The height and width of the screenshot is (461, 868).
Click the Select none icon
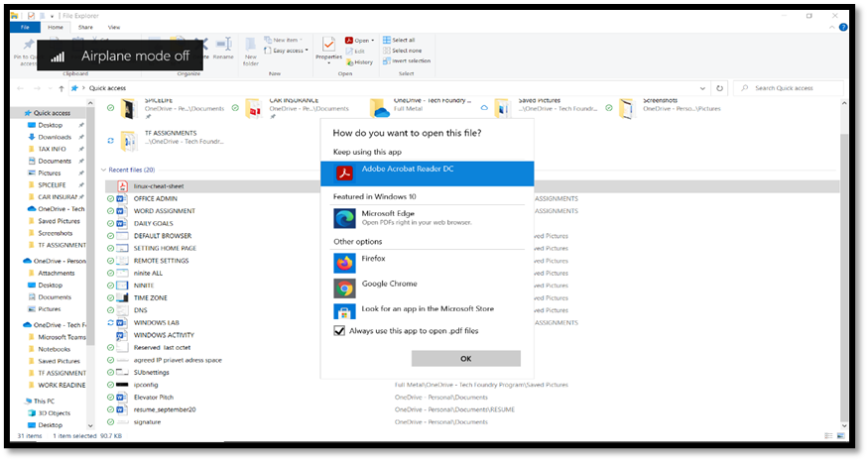387,51
